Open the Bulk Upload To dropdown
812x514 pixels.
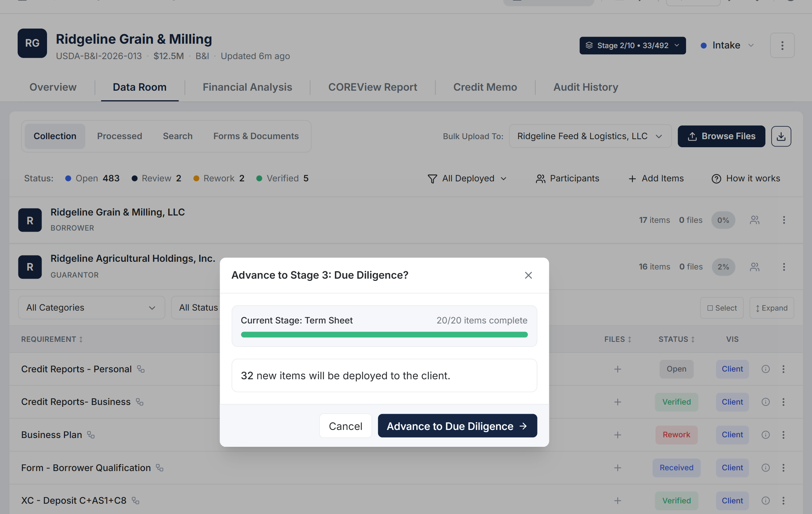click(590, 136)
